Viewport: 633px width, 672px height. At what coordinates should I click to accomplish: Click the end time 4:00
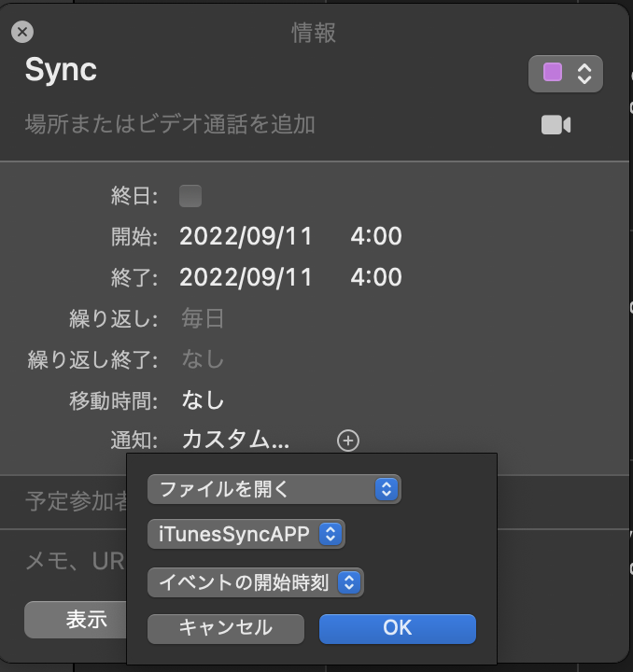(376, 277)
